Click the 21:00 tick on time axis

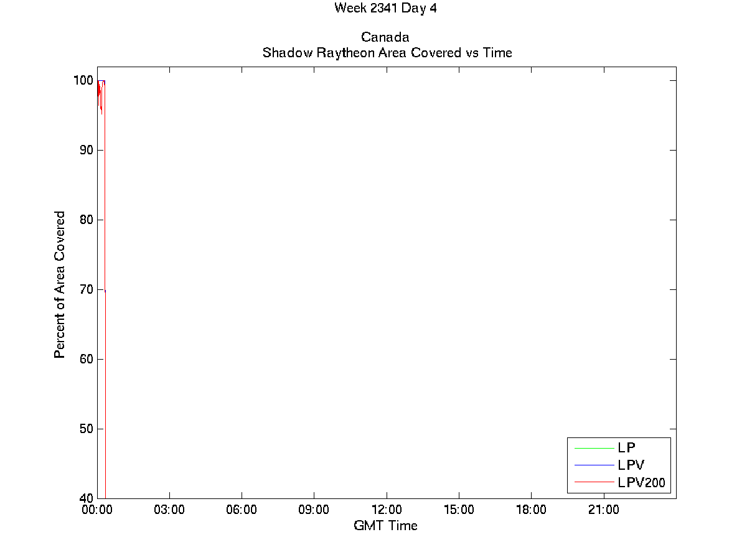click(x=603, y=510)
